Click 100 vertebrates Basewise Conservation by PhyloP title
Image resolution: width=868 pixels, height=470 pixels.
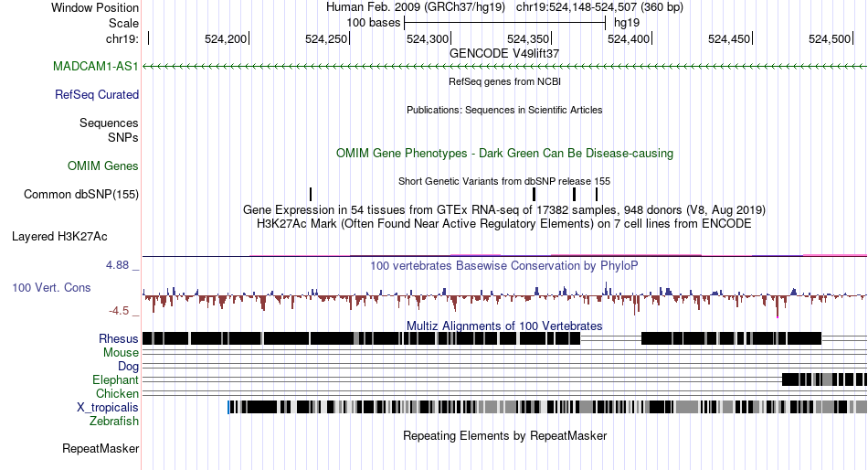click(504, 265)
